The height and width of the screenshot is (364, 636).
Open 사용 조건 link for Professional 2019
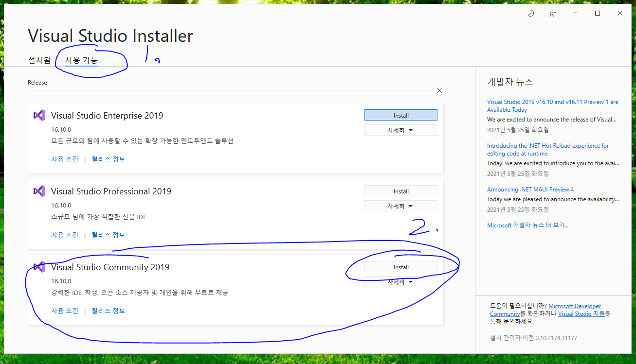click(65, 235)
